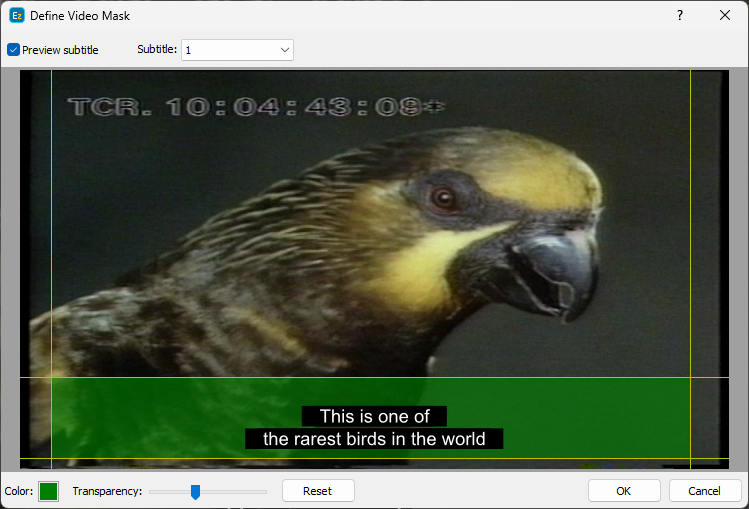Close the Define Video Mask dialog
Screen dimensions: 749x509
(725, 15)
